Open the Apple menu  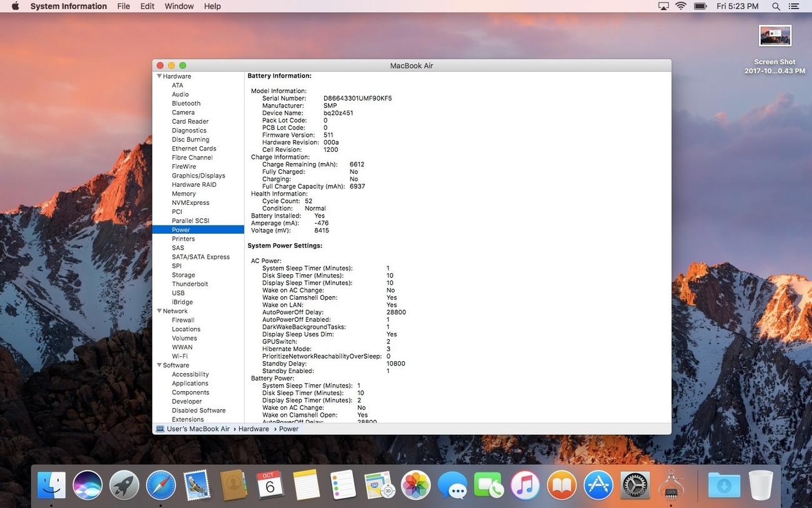pos(15,6)
